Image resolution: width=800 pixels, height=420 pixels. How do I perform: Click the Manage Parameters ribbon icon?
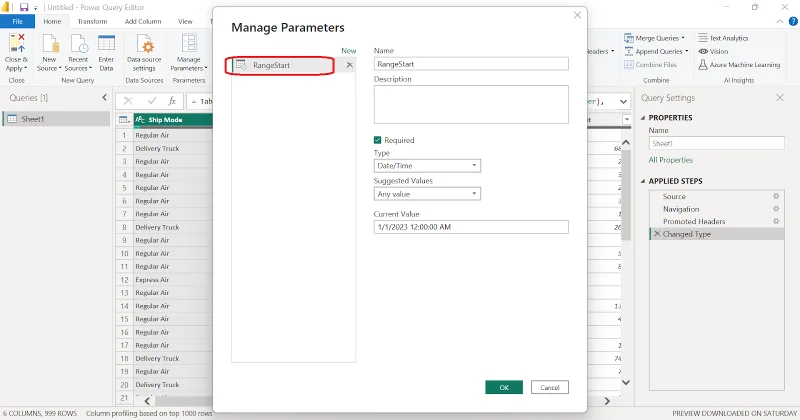pos(189,44)
